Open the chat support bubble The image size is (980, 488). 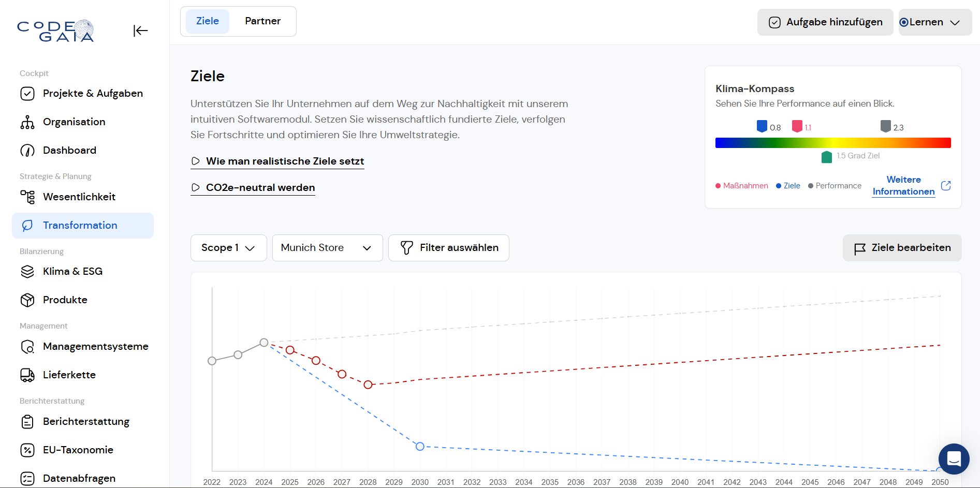click(x=954, y=459)
